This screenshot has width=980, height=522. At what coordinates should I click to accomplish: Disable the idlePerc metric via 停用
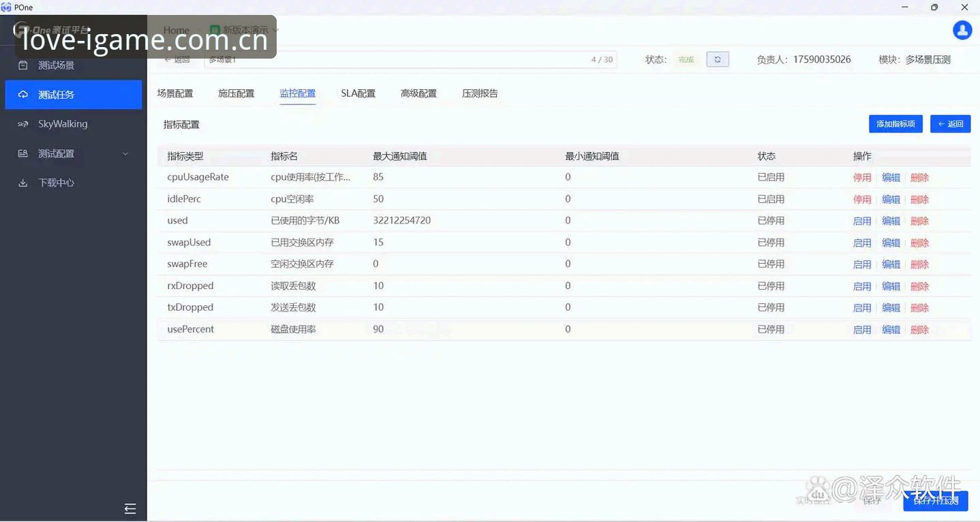click(862, 199)
